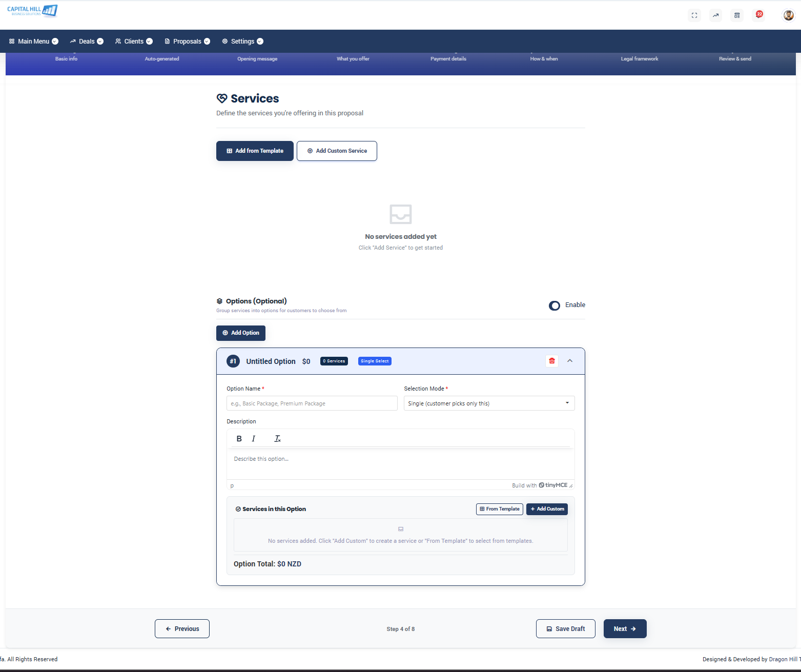Clear formatting in Description editor

[277, 439]
